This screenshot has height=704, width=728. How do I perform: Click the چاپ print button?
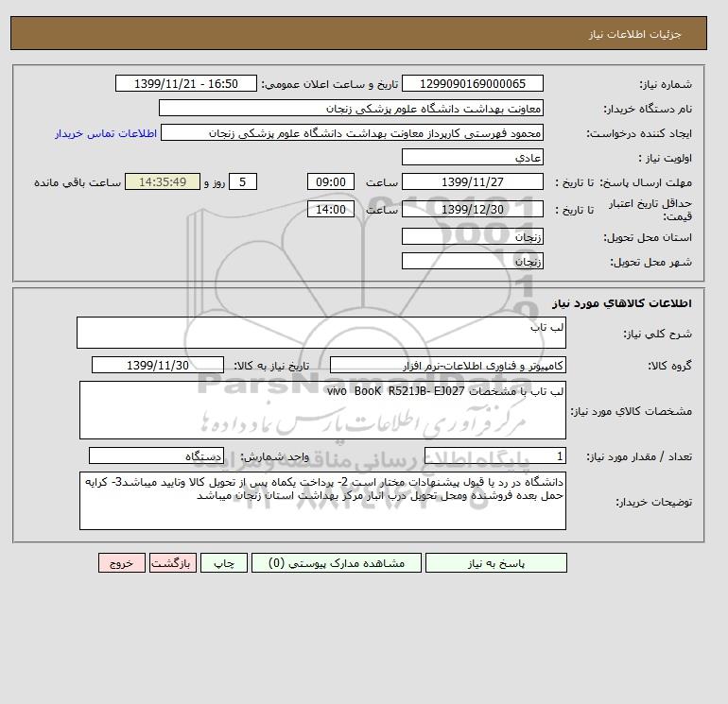pos(224,563)
